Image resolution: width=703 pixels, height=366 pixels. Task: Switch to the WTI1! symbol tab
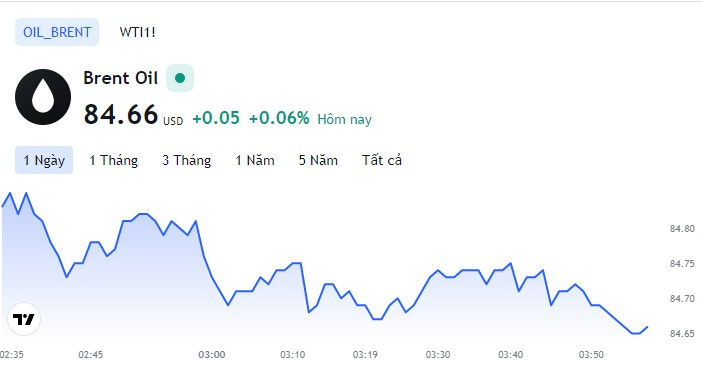[x=137, y=32]
